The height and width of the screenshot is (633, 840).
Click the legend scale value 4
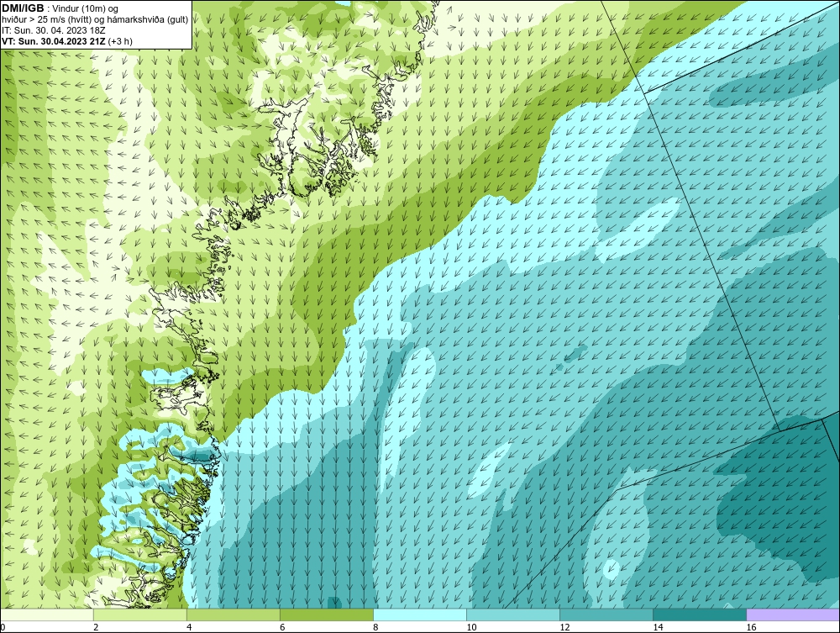coord(189,627)
